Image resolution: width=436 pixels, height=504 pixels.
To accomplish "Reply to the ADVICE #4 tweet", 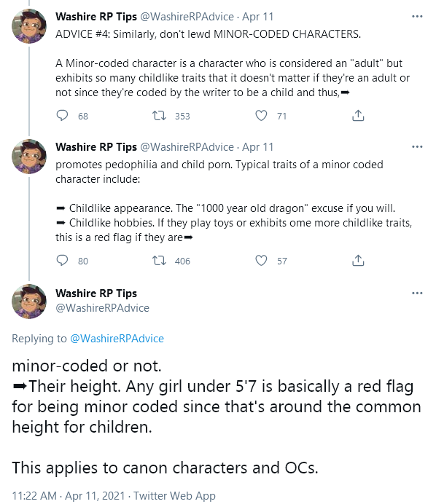I will point(62,115).
